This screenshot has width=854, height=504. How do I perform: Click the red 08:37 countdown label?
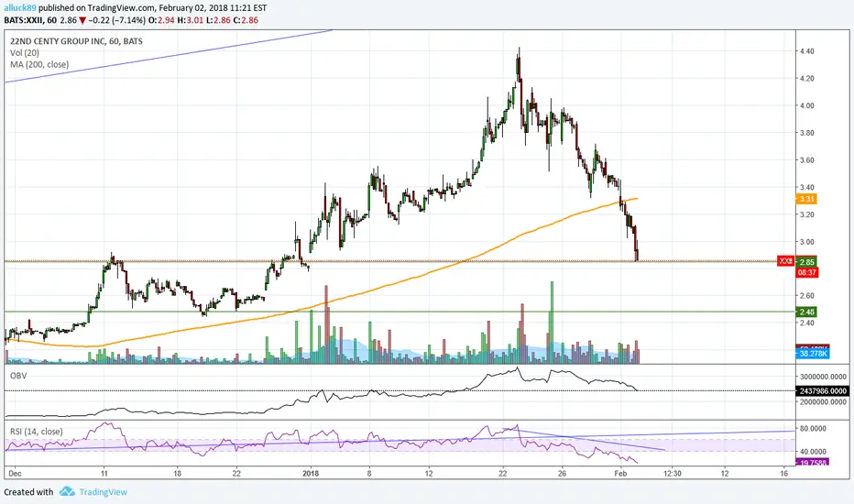[x=806, y=272]
